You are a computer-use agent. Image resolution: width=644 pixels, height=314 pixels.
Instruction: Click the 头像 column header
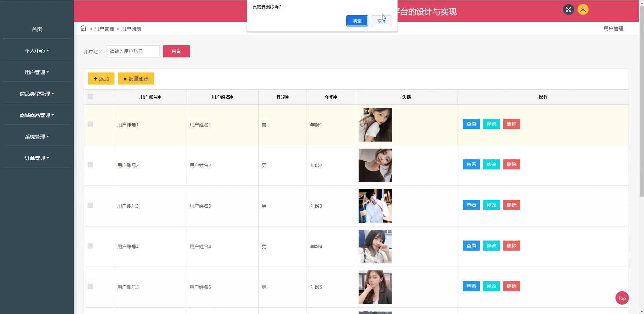(x=406, y=97)
